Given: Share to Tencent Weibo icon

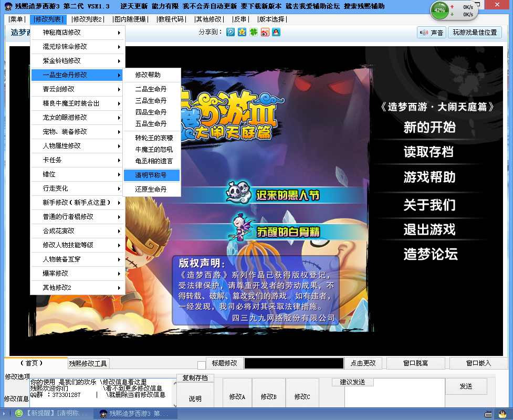Looking at the screenshot, I should click(x=231, y=32).
